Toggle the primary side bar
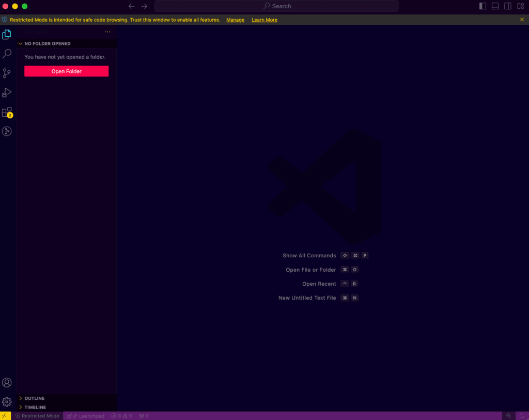 [x=483, y=6]
